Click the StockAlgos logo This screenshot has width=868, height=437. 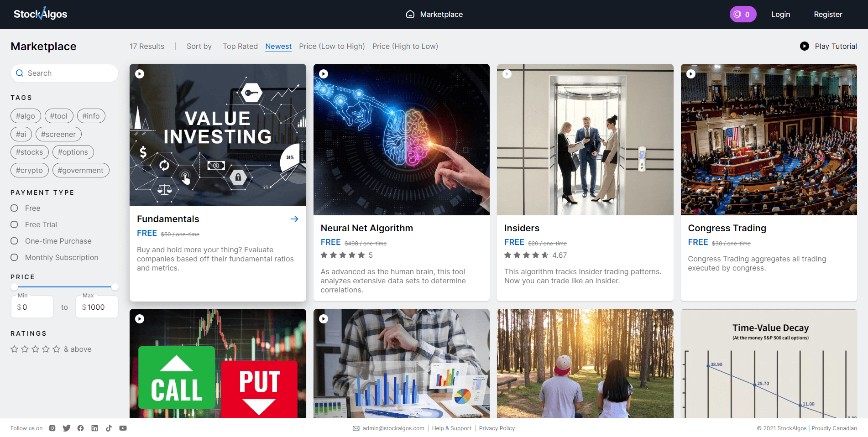pyautogui.click(x=41, y=14)
